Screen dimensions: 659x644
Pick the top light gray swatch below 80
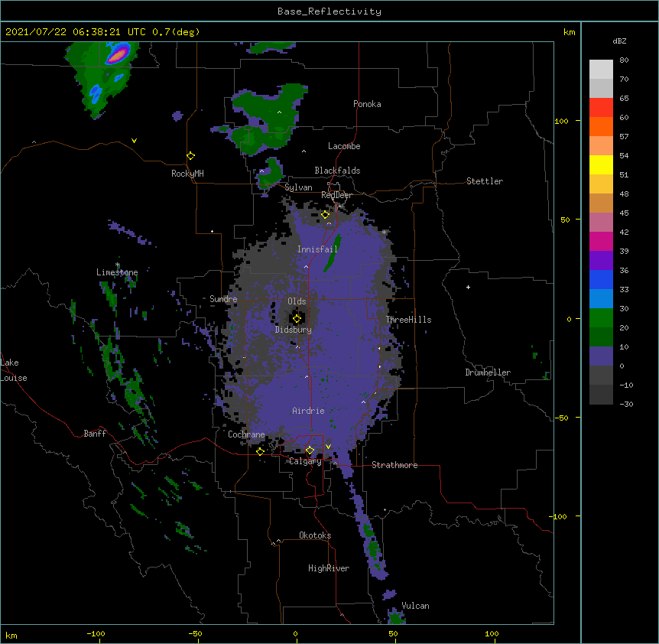601,70
